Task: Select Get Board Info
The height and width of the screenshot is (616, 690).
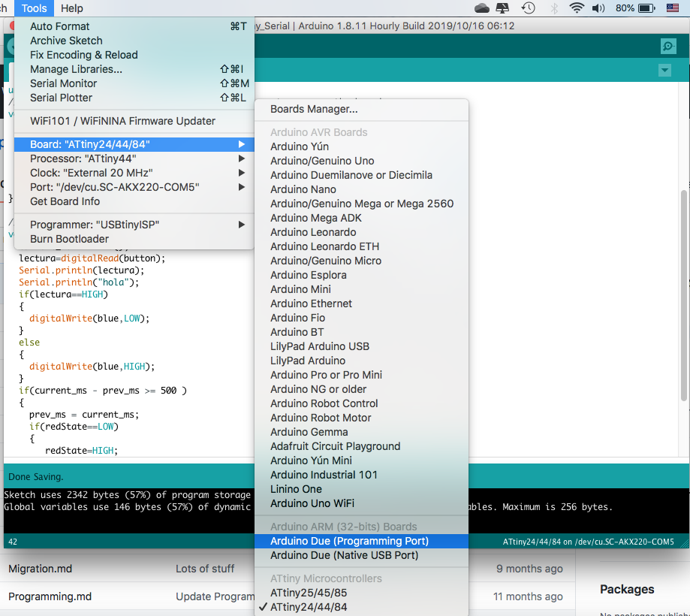Action: (134, 201)
